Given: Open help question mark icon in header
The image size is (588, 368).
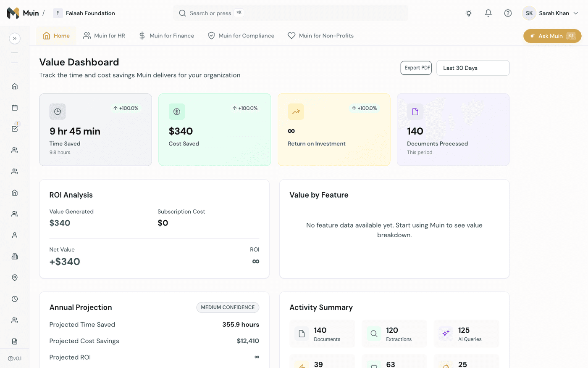Looking at the screenshot, I should pyautogui.click(x=508, y=13).
